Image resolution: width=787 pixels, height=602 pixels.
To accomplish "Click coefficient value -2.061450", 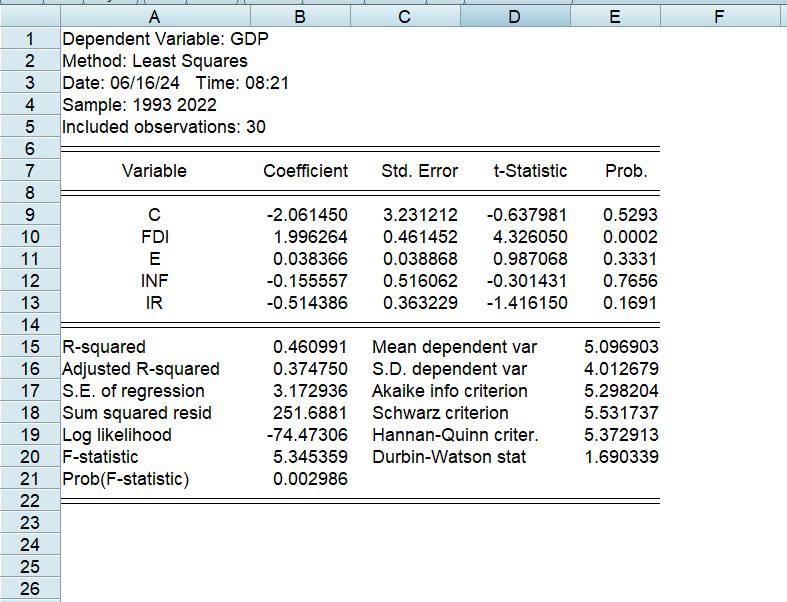I will 307,215.
